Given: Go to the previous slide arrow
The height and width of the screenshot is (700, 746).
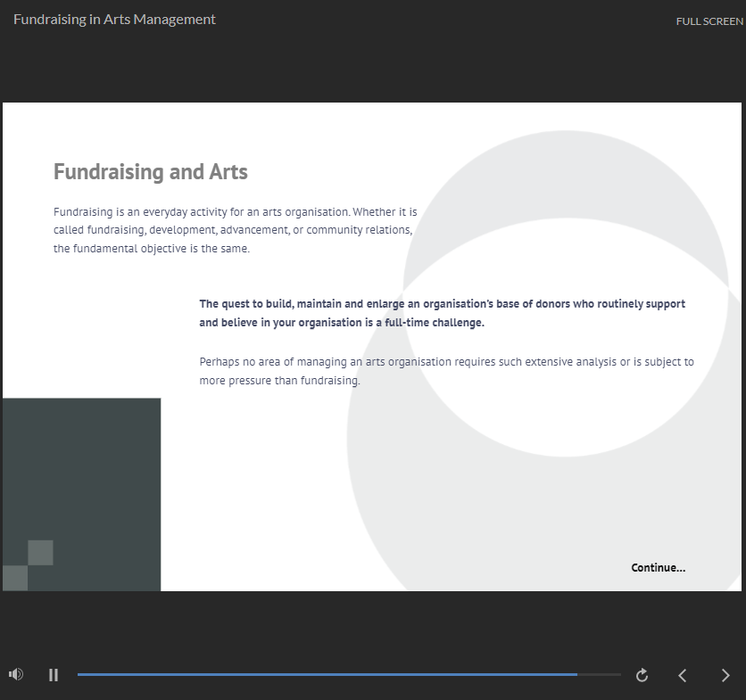Looking at the screenshot, I should tap(683, 675).
